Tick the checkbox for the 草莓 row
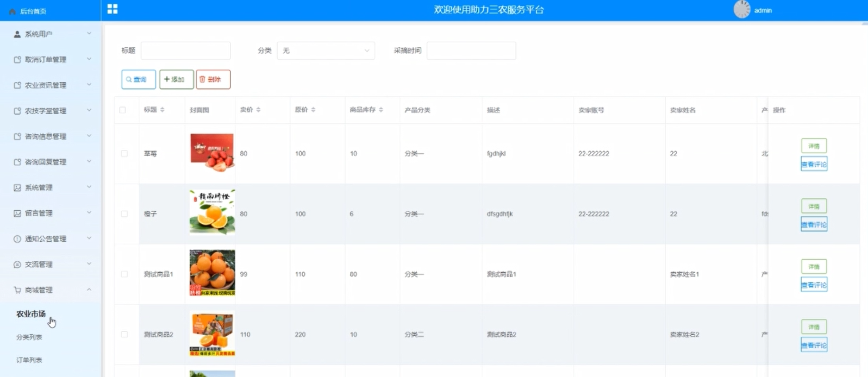Image resolution: width=868 pixels, height=377 pixels. point(124,154)
